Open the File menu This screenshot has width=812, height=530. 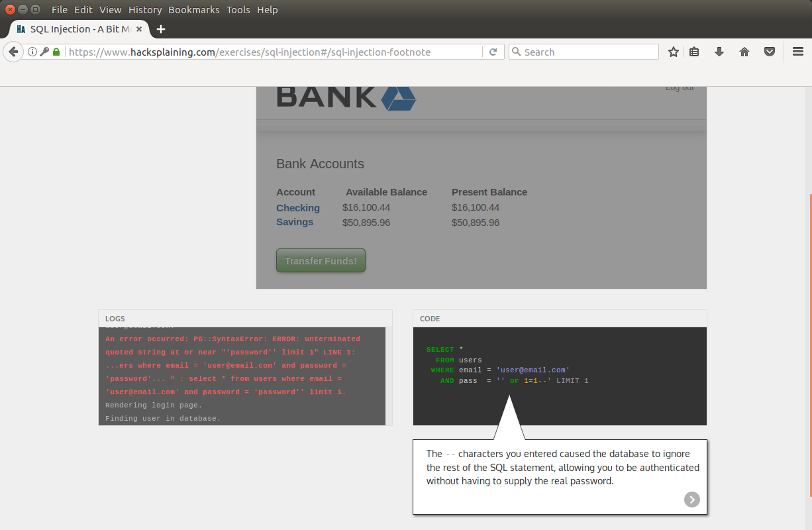click(59, 10)
